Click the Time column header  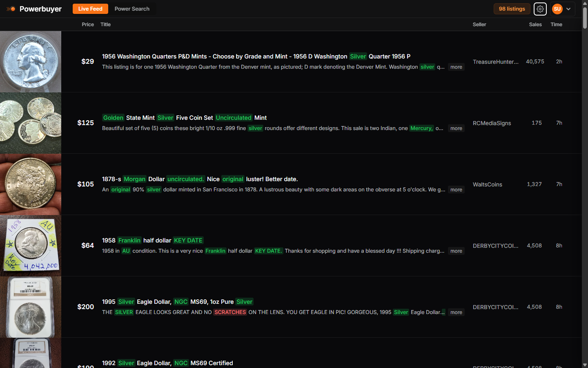click(x=556, y=25)
